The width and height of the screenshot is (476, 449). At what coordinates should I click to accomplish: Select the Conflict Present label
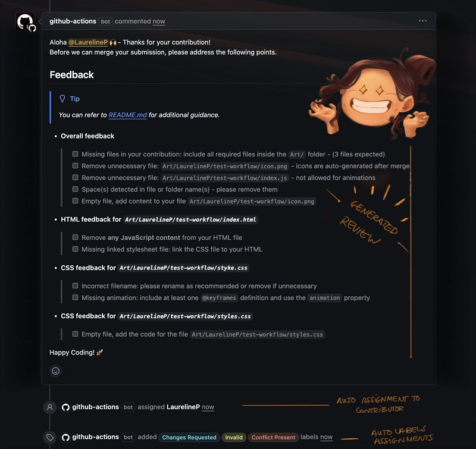point(273,437)
